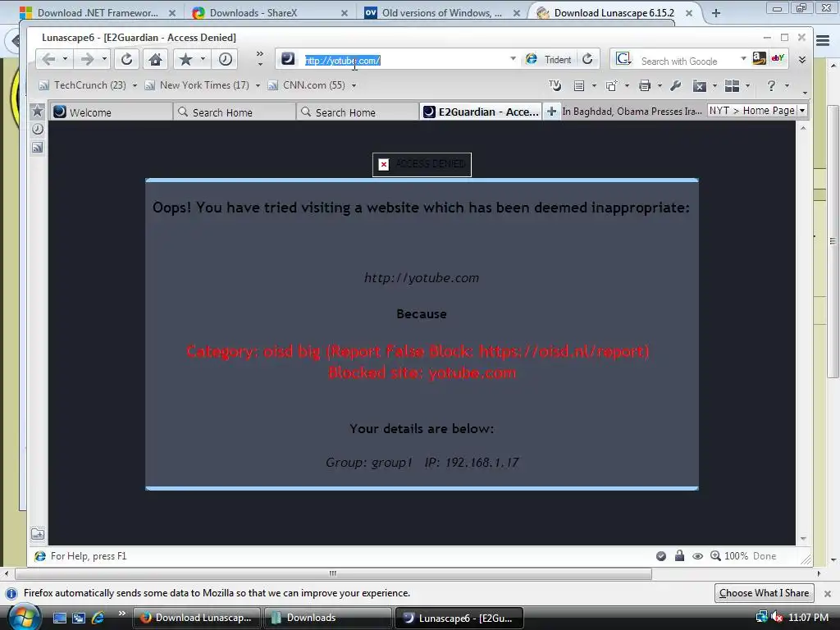Expand the Help icon dropdown arrow
The height and width of the screenshot is (630, 840).
(x=787, y=85)
